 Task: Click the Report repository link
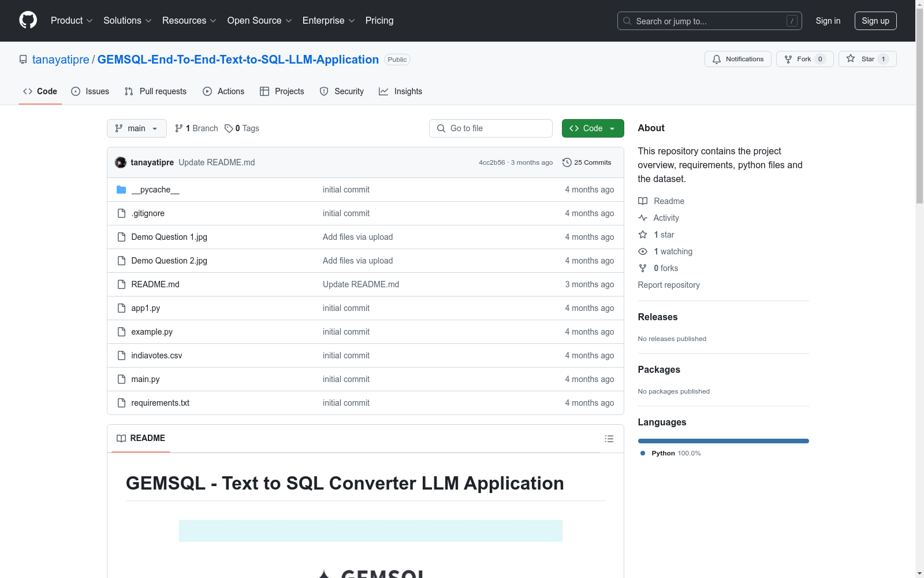669,285
